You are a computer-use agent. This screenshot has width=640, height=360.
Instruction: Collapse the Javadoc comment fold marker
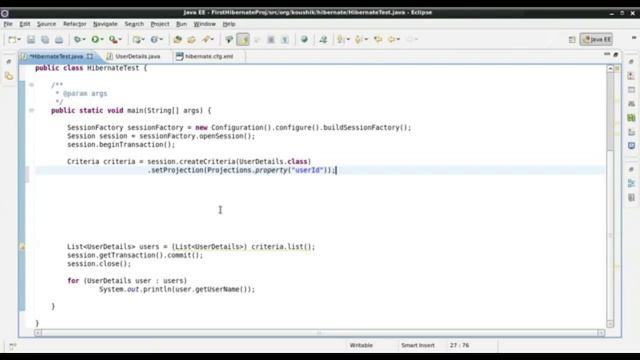pos(31,85)
